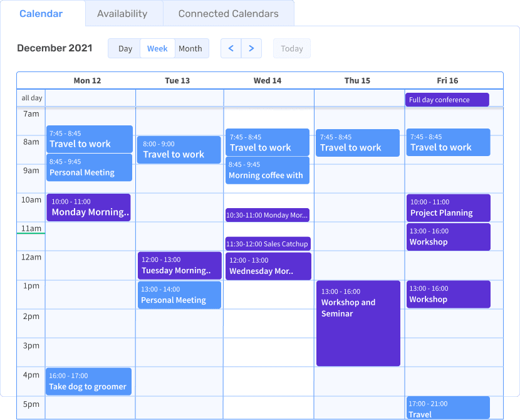This screenshot has width=520, height=420.
Task: Open Thursday's Travel to work event
Action: pos(358,143)
